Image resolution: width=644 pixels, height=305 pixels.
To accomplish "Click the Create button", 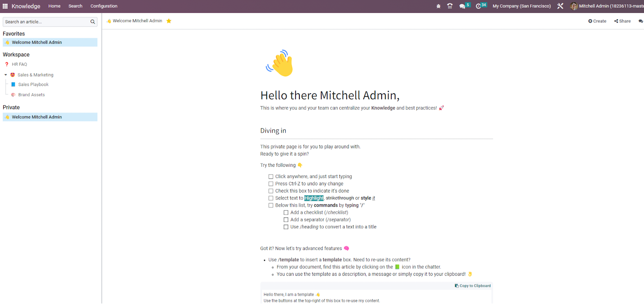I will point(597,21).
